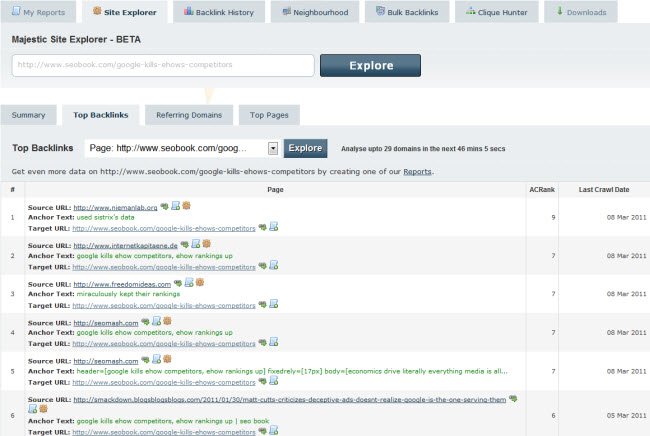Click report icon beside internetkapitaene.de source URL
650x436 pixels.
[196, 244]
